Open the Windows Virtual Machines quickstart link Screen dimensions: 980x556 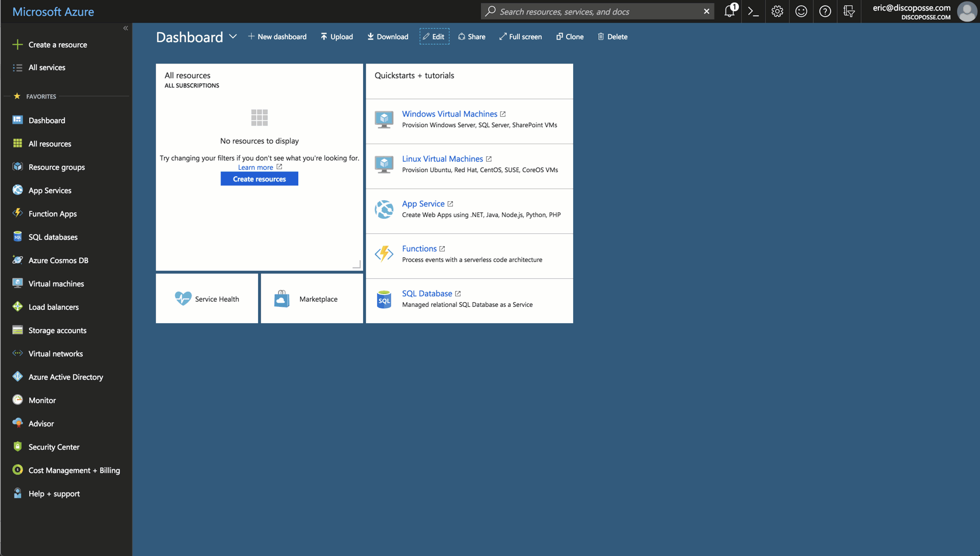(449, 114)
